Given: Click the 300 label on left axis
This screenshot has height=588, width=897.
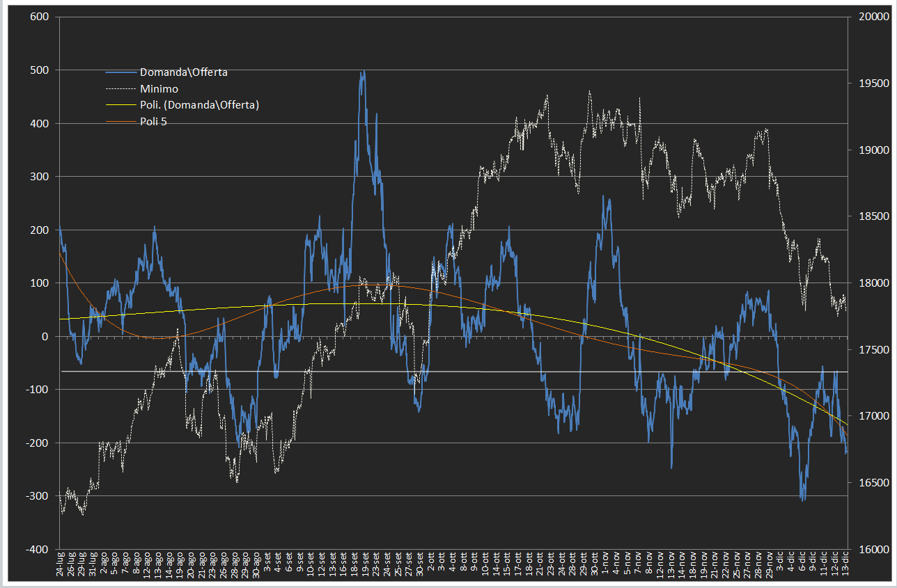Looking at the screenshot, I should pos(39,177).
